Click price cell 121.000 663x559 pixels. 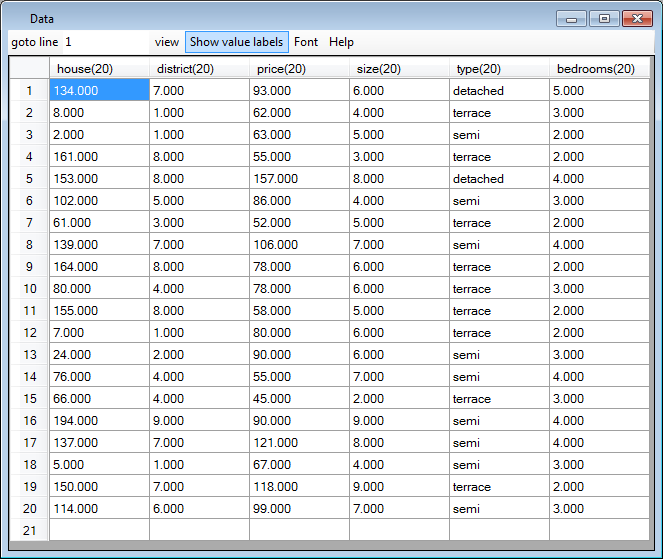299,442
